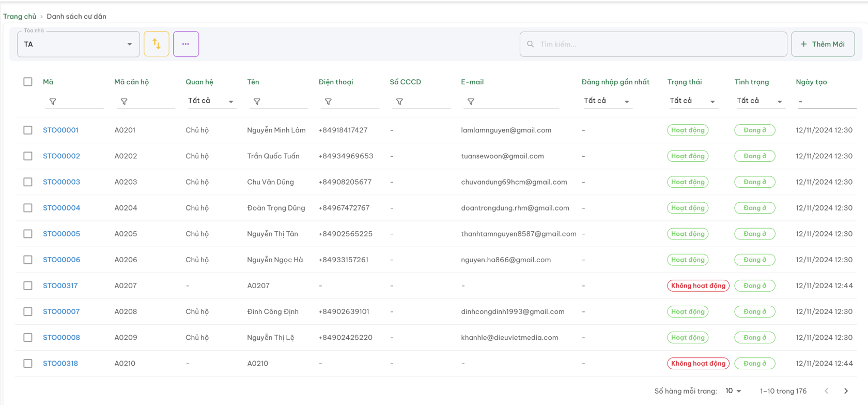The image size is (868, 405).
Task: Click Không hoạt động badge for STO00317
Action: coord(698,286)
